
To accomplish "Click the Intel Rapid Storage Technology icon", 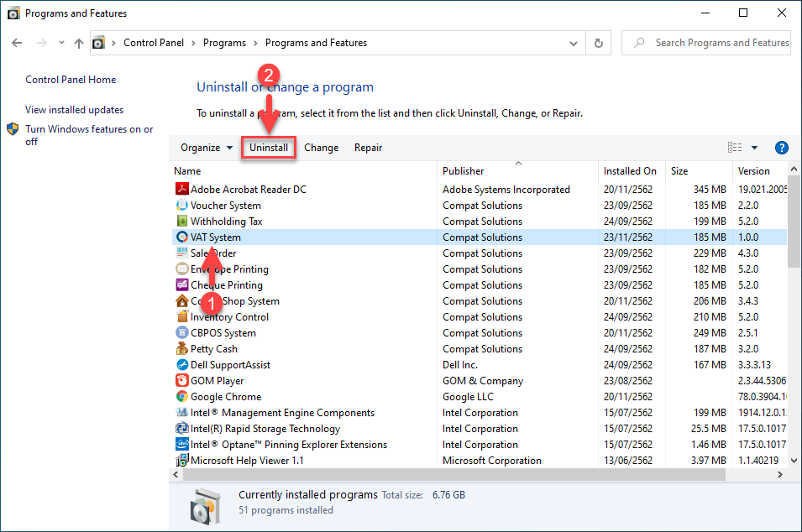I will tap(181, 428).
